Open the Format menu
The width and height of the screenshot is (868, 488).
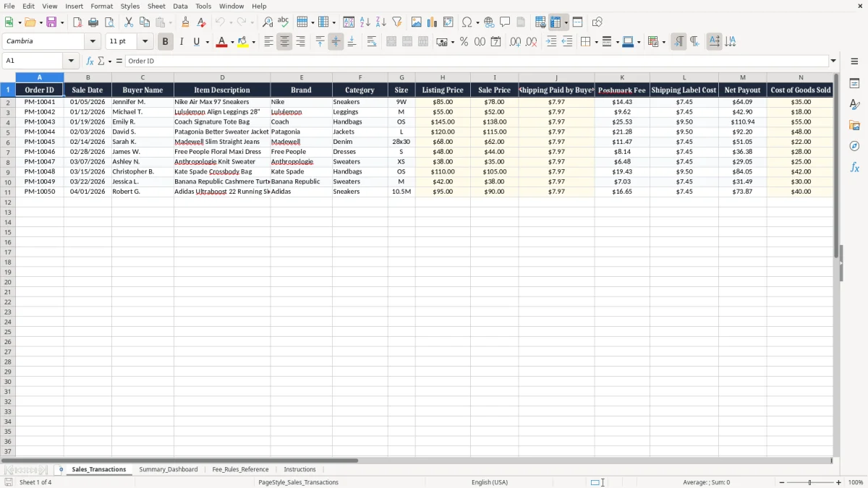point(101,6)
